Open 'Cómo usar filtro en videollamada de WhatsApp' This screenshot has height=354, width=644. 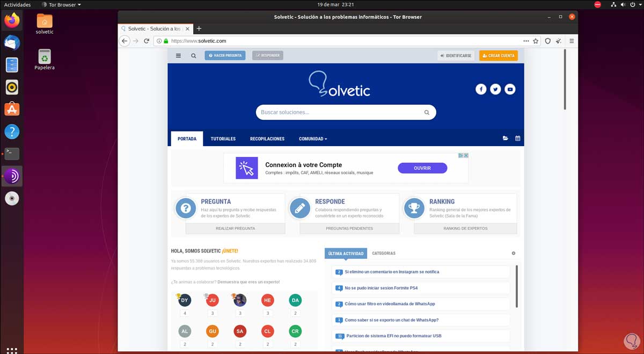(x=390, y=304)
